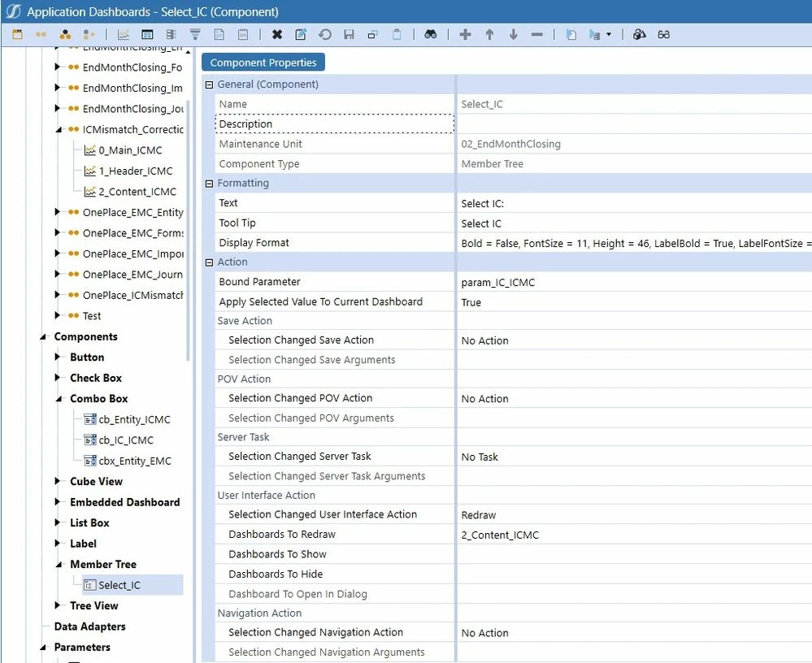812x663 pixels.
Task: Open the Component Properties tab
Action: point(263,63)
